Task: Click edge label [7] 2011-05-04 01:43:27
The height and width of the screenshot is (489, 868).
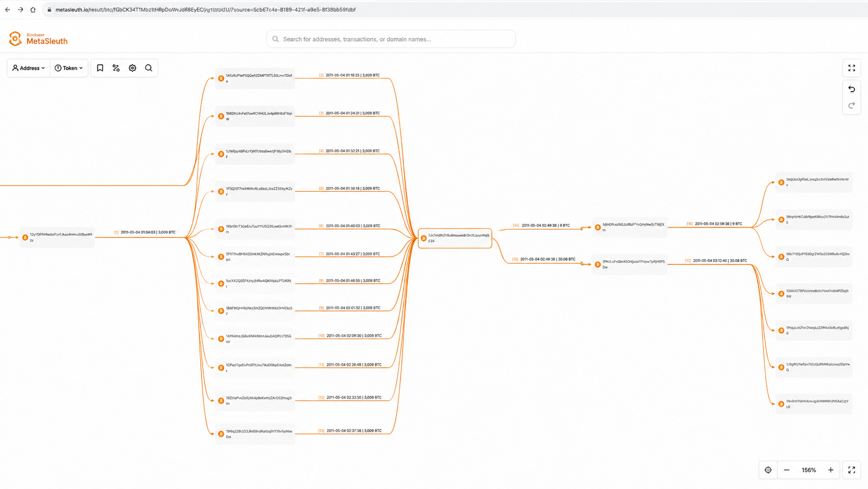Action: click(349, 254)
